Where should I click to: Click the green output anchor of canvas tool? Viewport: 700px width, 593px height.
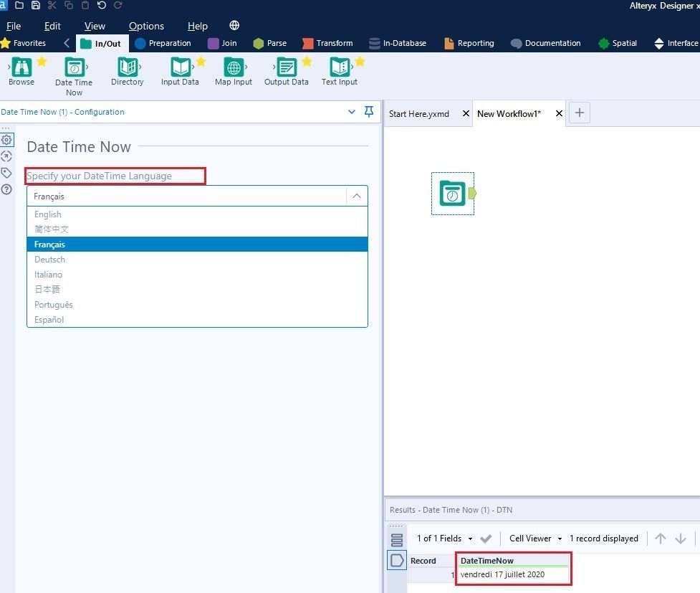[x=472, y=194]
